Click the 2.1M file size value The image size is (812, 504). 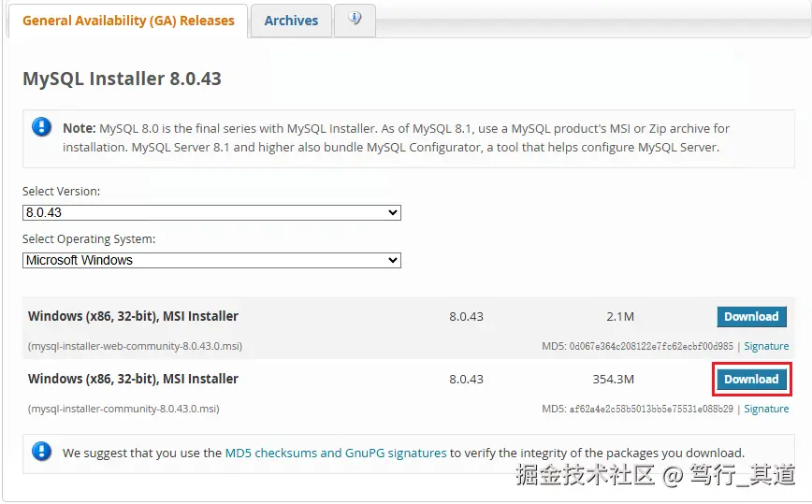pos(620,317)
